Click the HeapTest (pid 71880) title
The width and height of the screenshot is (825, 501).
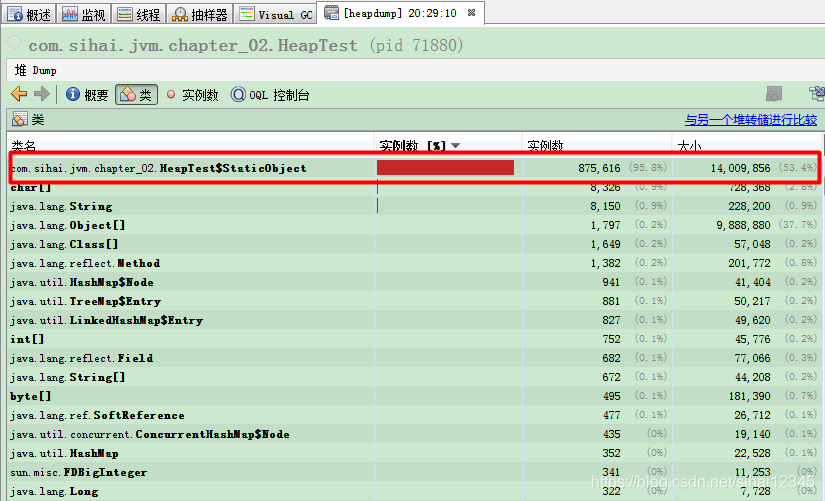pyautogui.click(x=246, y=45)
